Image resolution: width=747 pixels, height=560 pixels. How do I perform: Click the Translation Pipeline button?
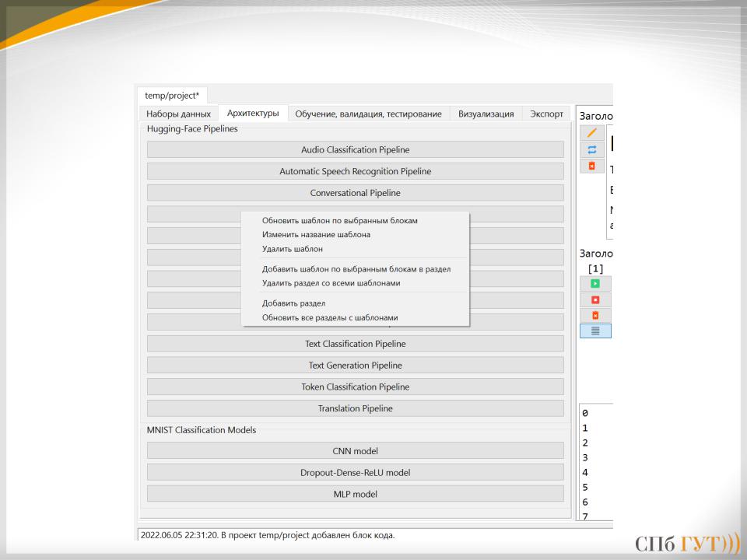pyautogui.click(x=356, y=408)
